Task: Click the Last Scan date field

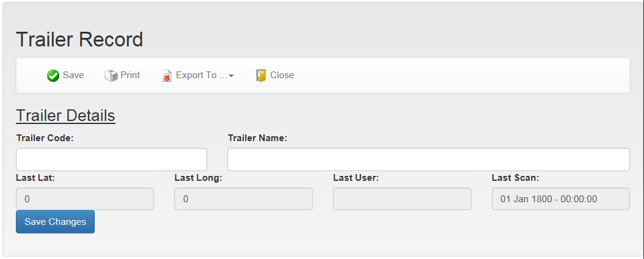Action: pyautogui.click(x=561, y=199)
